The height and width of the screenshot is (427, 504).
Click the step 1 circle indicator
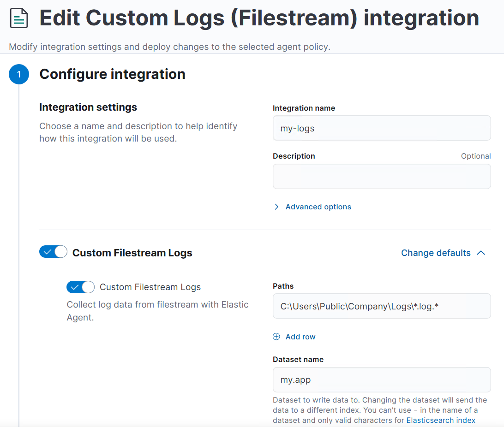click(19, 74)
